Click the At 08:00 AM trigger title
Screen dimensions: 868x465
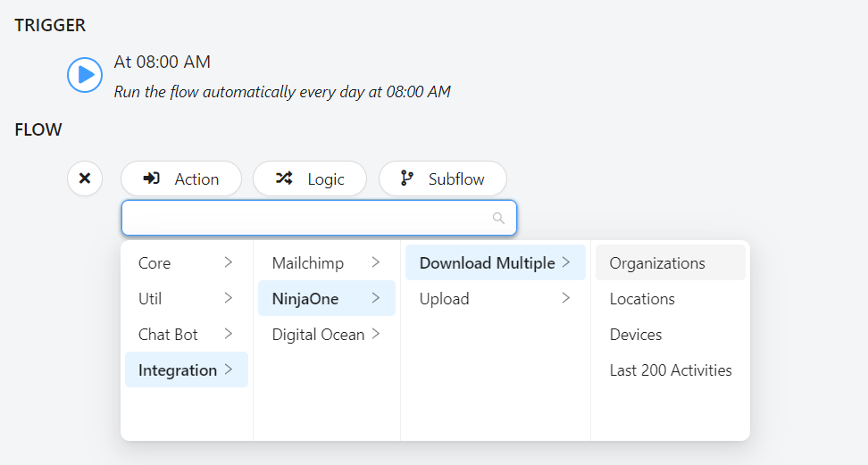163,62
